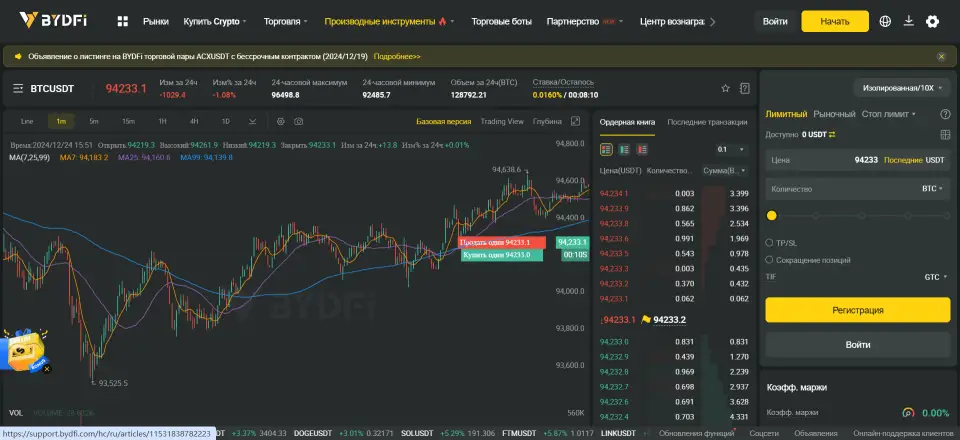Add BTCUSDT to favorites with star
960x440 pixels.
[726, 89]
